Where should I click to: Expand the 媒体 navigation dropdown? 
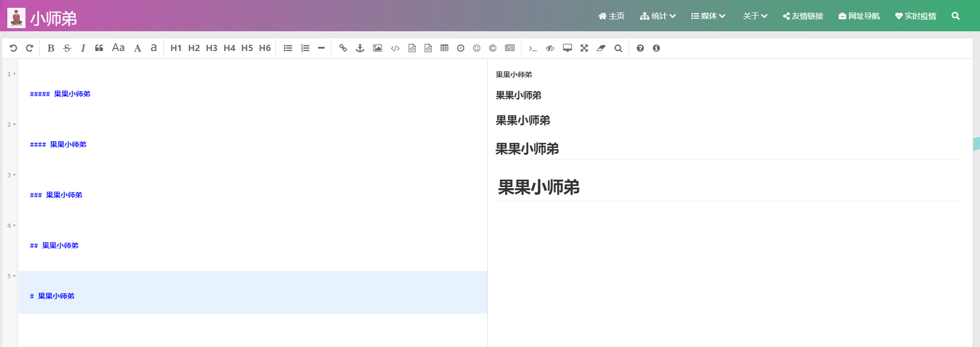click(708, 16)
